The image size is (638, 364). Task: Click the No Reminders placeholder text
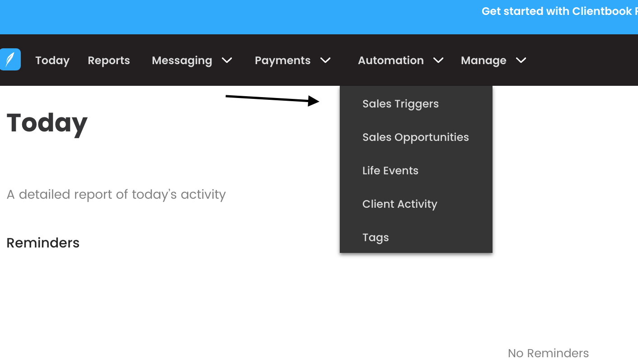pos(548,353)
